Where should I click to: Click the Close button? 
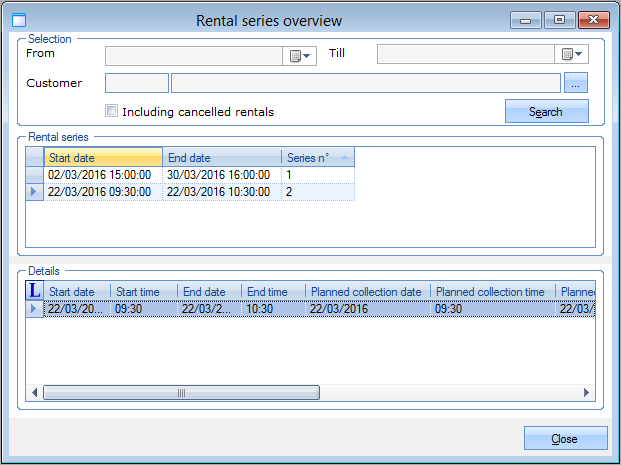[x=565, y=439]
